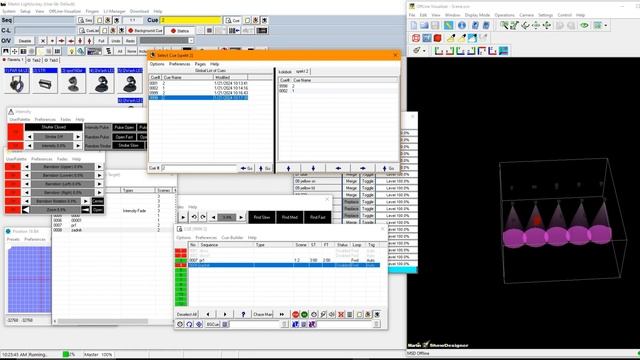Click the red X delete icon in Cuelist toolbar
The image size is (640, 360).
341,314
